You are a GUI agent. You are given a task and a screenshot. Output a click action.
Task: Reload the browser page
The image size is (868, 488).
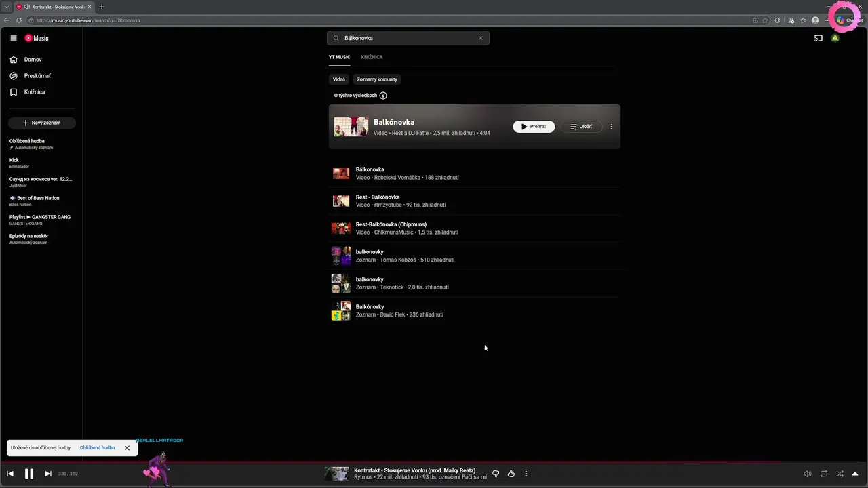click(19, 20)
